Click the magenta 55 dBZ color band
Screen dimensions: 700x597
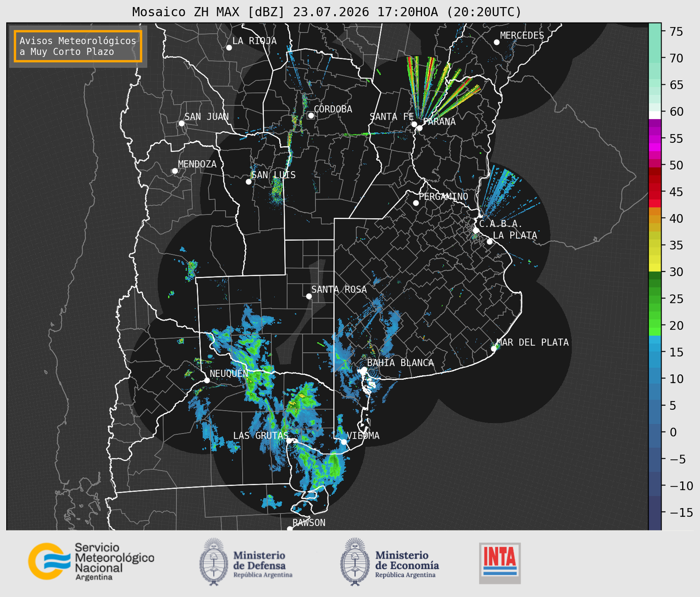click(x=655, y=138)
